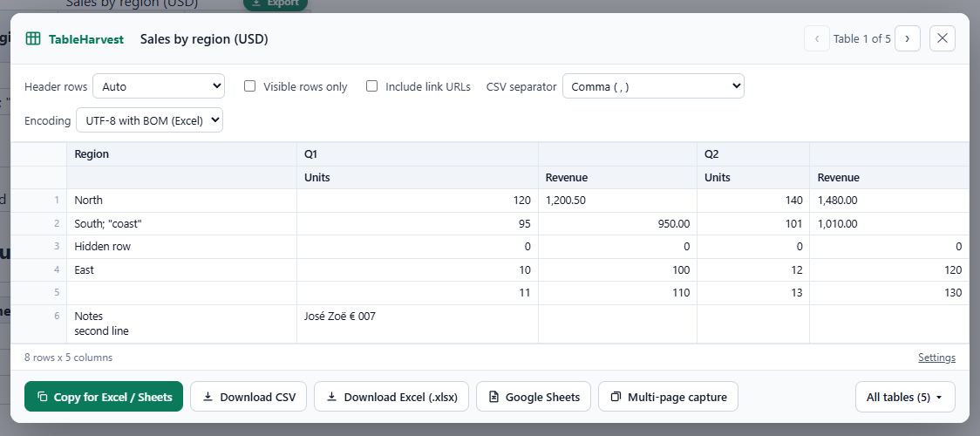This screenshot has height=436, width=980.
Task: Click the 'Sales by region (USD)' dialog title
Action: 204,39
